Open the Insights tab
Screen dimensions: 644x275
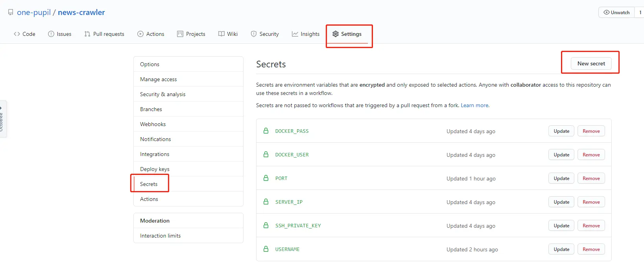(306, 34)
